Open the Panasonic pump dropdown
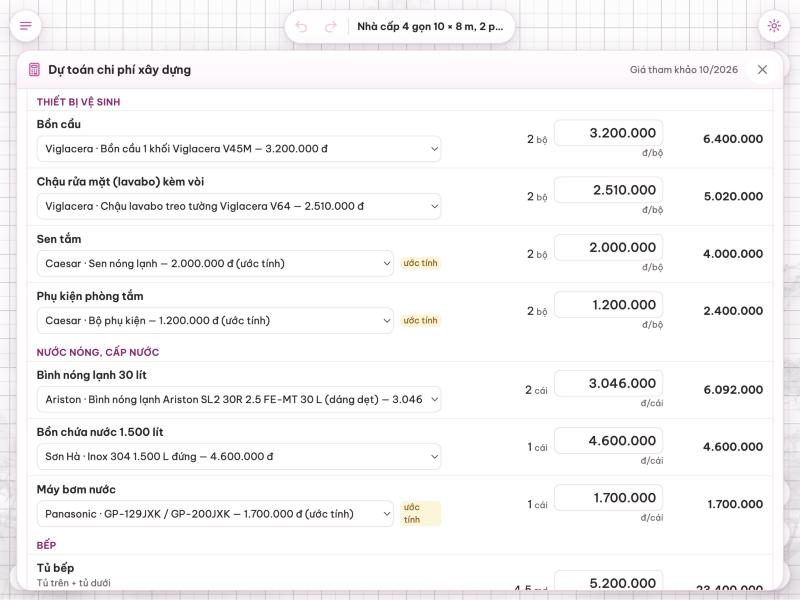800x600 pixels. [215, 514]
